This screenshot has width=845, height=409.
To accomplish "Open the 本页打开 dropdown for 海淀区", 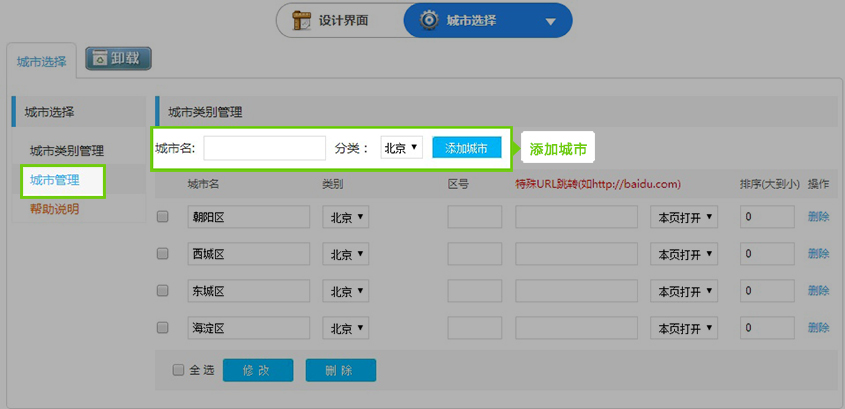I will coord(683,328).
